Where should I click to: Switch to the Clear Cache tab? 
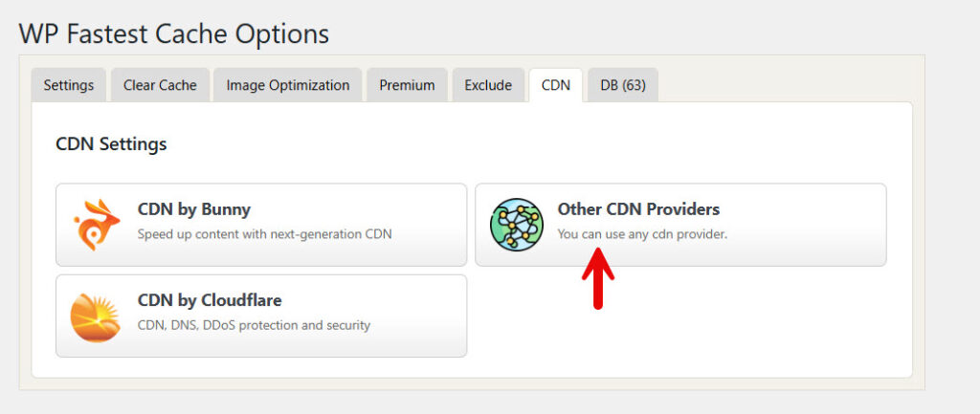coord(160,85)
